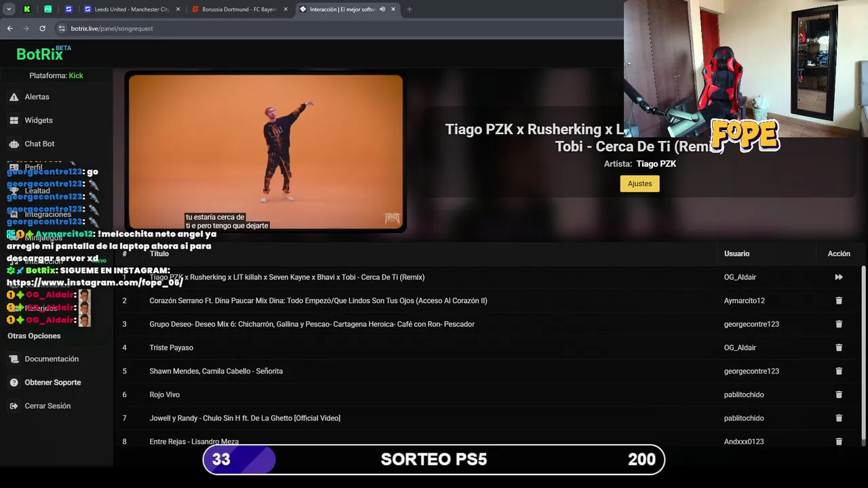The image size is (868, 488).
Task: Click the Alertas warning icon
Action: [x=14, y=97]
